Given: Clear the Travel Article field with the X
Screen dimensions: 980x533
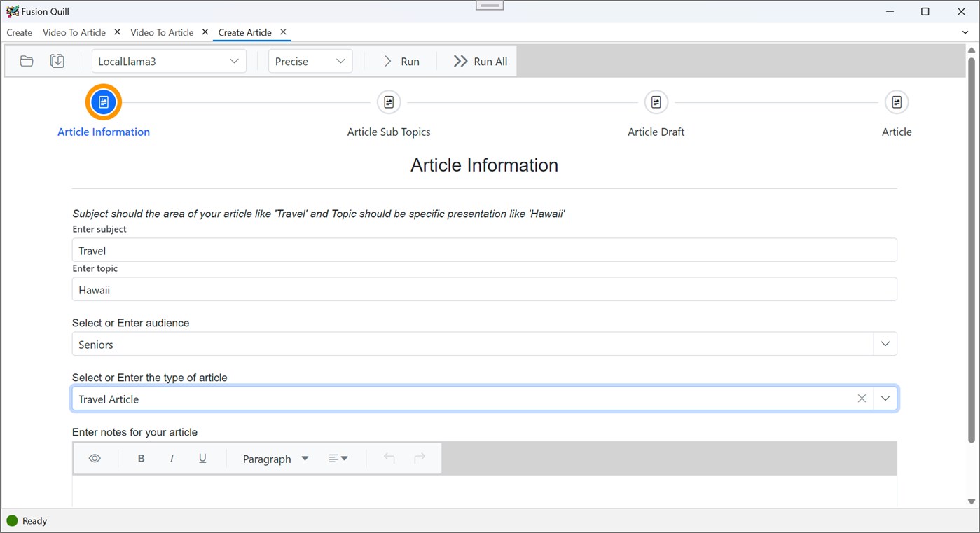Looking at the screenshot, I should pyautogui.click(x=862, y=398).
